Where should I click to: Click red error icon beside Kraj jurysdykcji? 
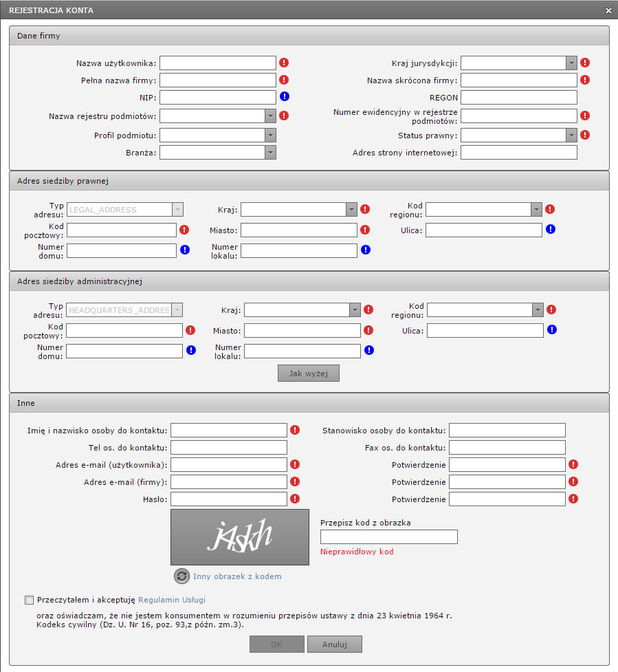[585, 63]
